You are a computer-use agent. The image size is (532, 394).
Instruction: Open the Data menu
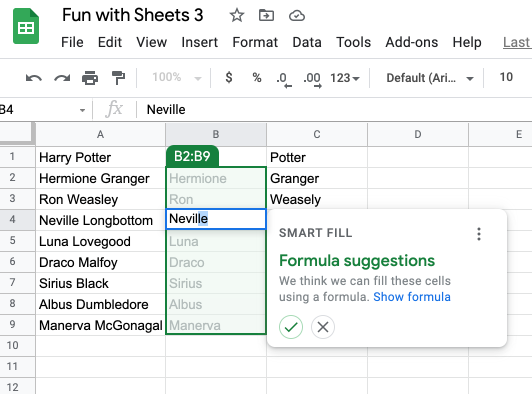(x=307, y=42)
